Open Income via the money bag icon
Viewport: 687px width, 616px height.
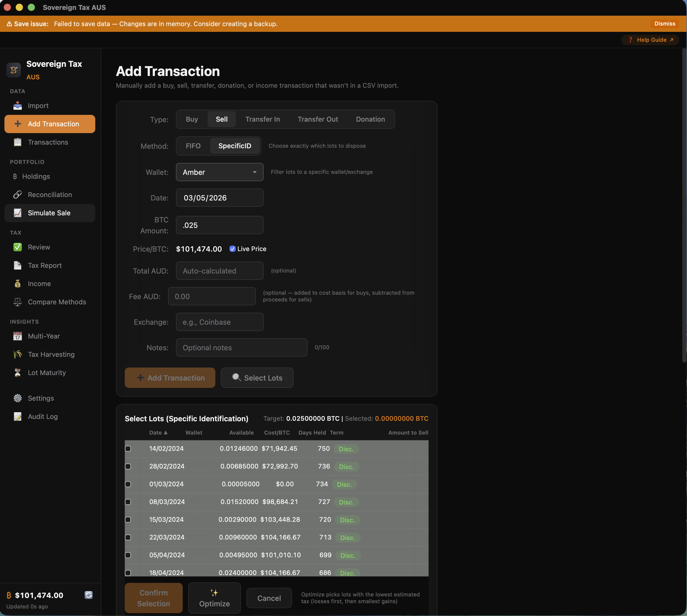click(17, 284)
